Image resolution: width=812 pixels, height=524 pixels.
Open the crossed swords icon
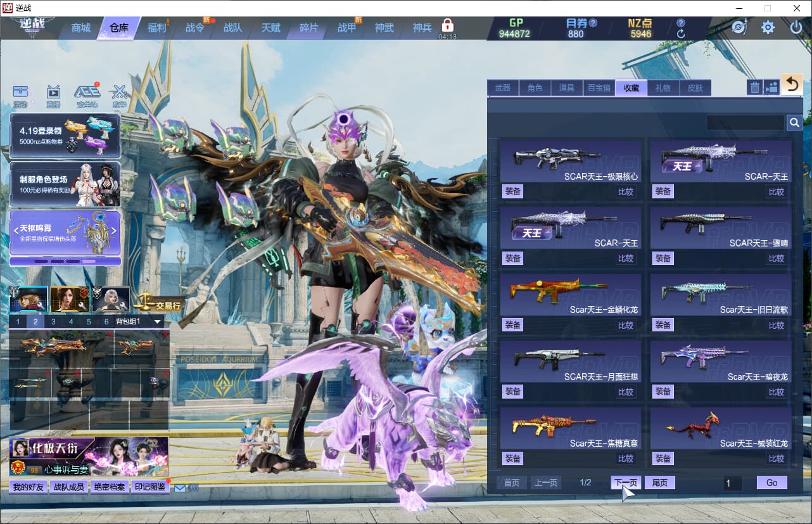click(119, 96)
